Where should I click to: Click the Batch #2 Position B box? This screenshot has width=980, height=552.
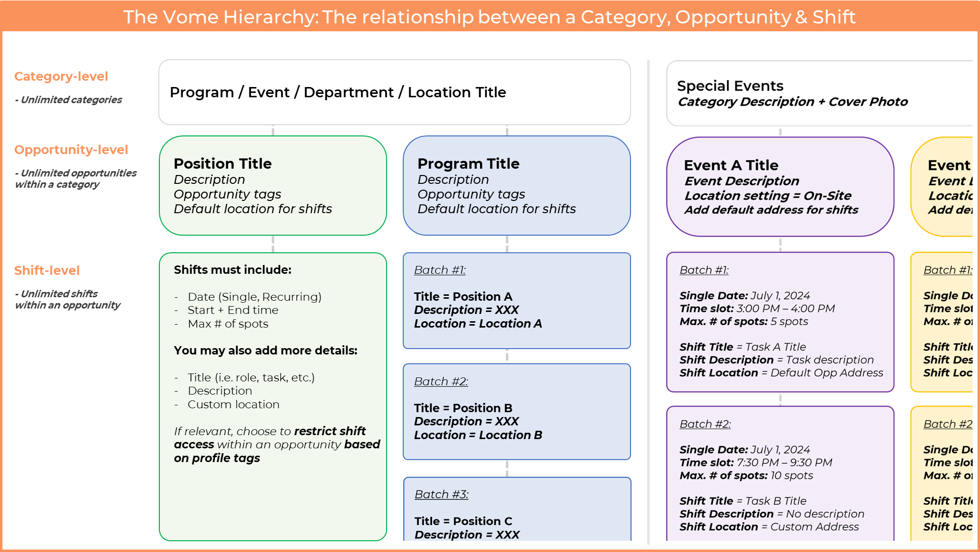517,412
